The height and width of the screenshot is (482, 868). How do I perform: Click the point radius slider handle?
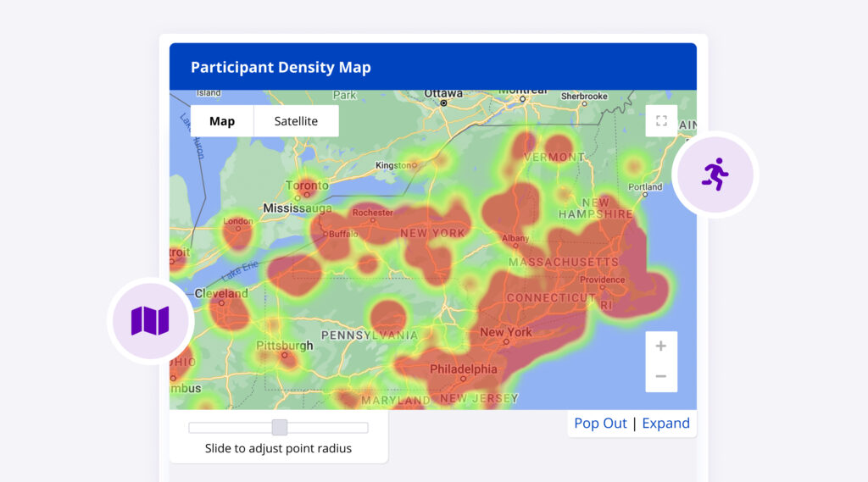point(280,428)
